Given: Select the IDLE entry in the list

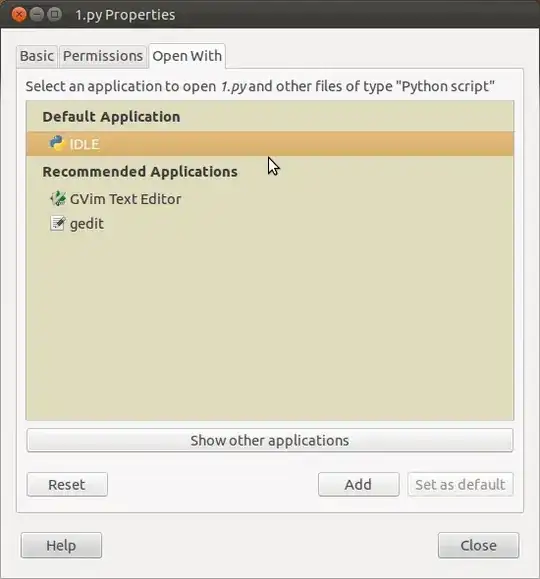Looking at the screenshot, I should (x=270, y=144).
